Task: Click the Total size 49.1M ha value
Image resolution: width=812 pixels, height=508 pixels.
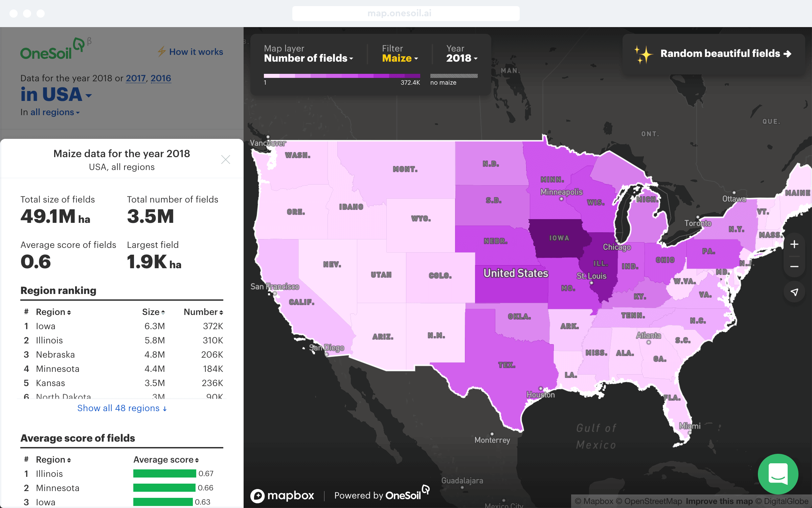Action: [55, 216]
